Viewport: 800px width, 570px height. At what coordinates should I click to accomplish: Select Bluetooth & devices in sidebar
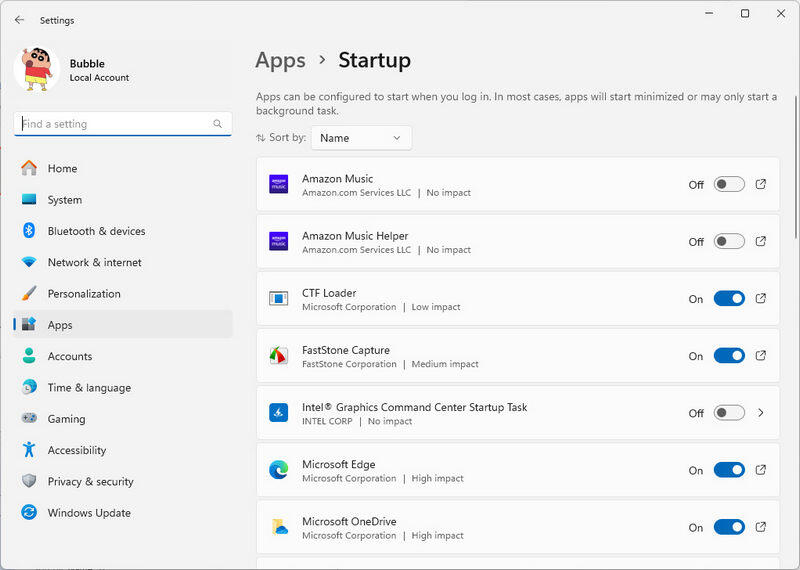tap(96, 231)
